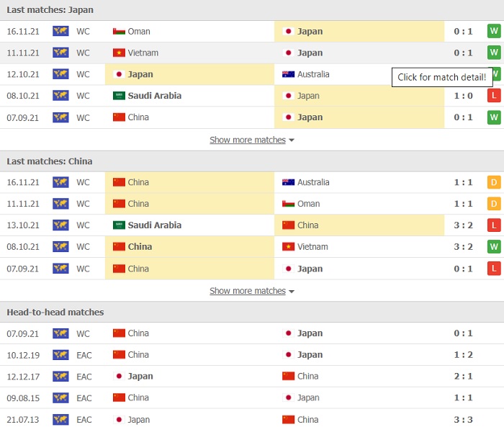This screenshot has height=427, width=504.
Task: Expand Show more matches under China
Action: (x=247, y=291)
